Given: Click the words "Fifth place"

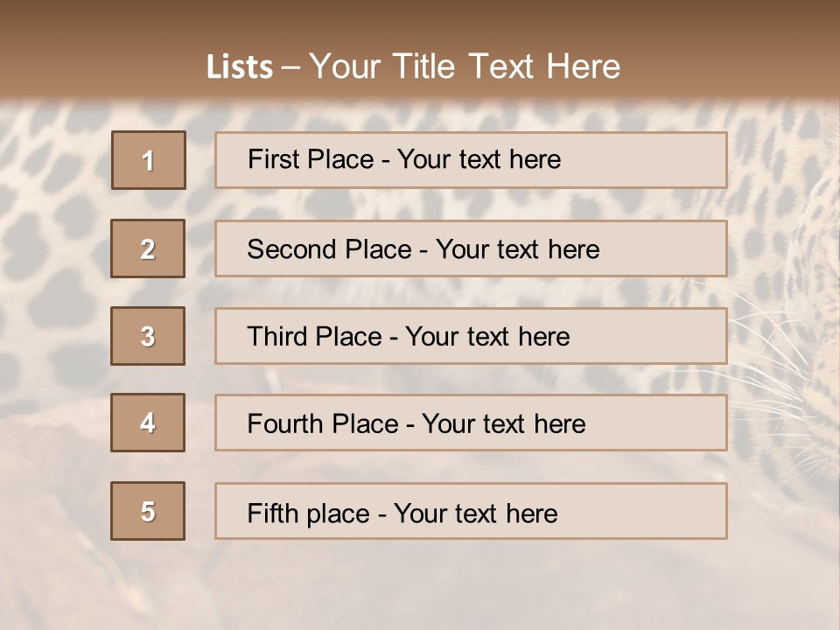Looking at the screenshot, I should 308,513.
